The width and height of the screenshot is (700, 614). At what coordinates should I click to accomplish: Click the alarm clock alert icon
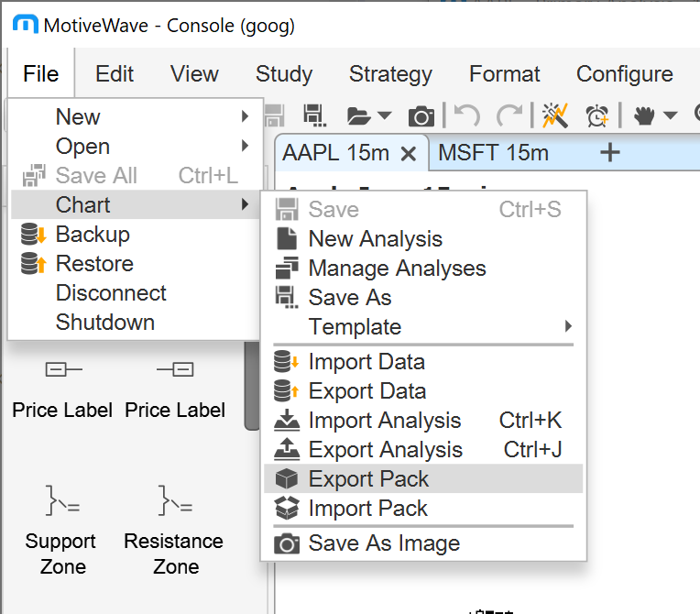point(597,115)
